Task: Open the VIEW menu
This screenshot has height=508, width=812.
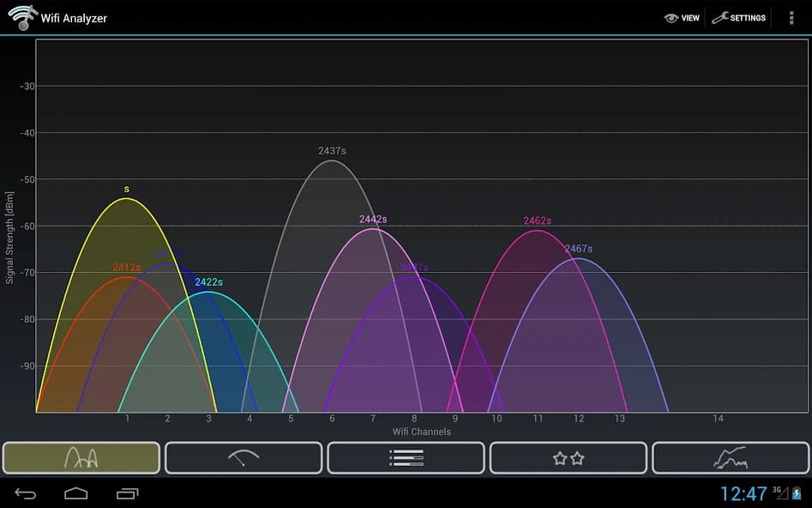Action: [682, 17]
